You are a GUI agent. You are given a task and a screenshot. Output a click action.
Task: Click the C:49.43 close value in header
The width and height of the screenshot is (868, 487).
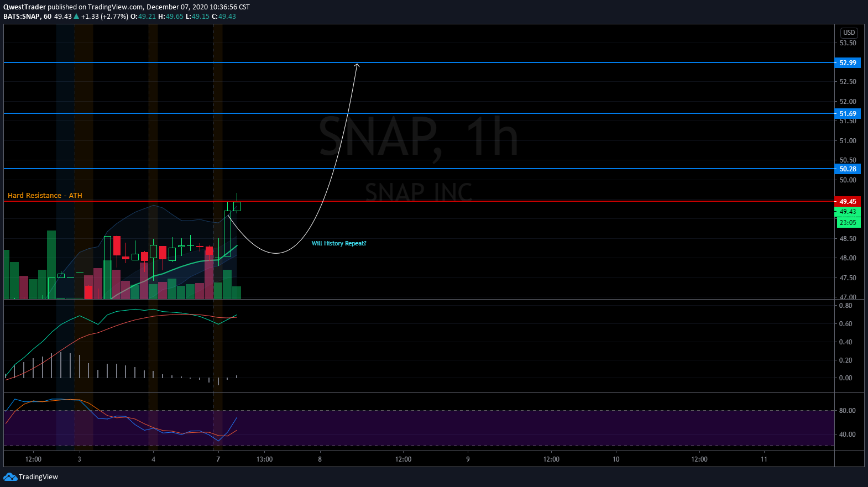point(224,17)
